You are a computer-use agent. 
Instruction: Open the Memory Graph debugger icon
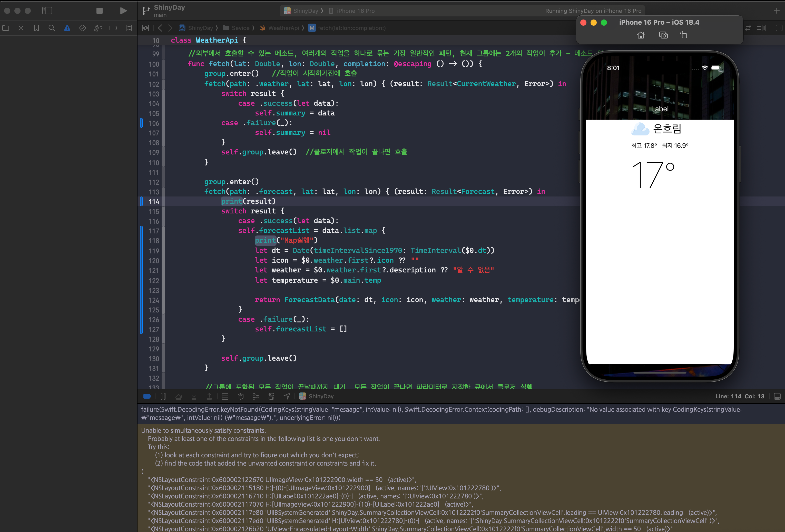[256, 396]
